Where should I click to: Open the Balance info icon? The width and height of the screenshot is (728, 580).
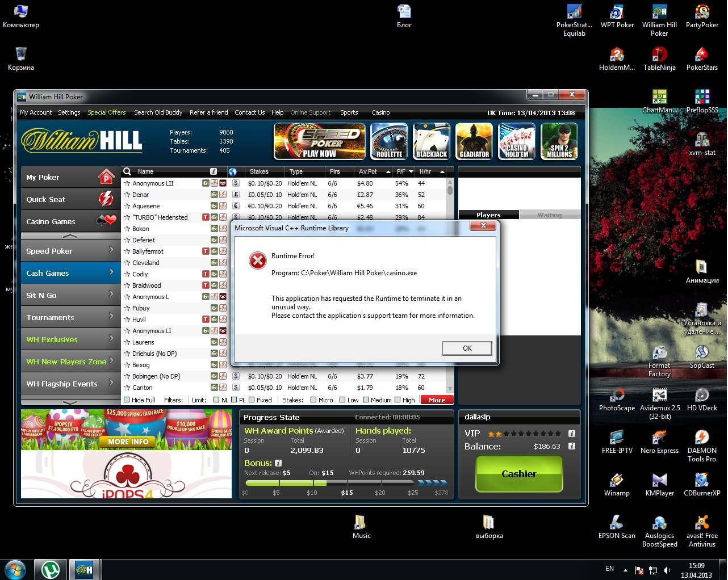(572, 446)
